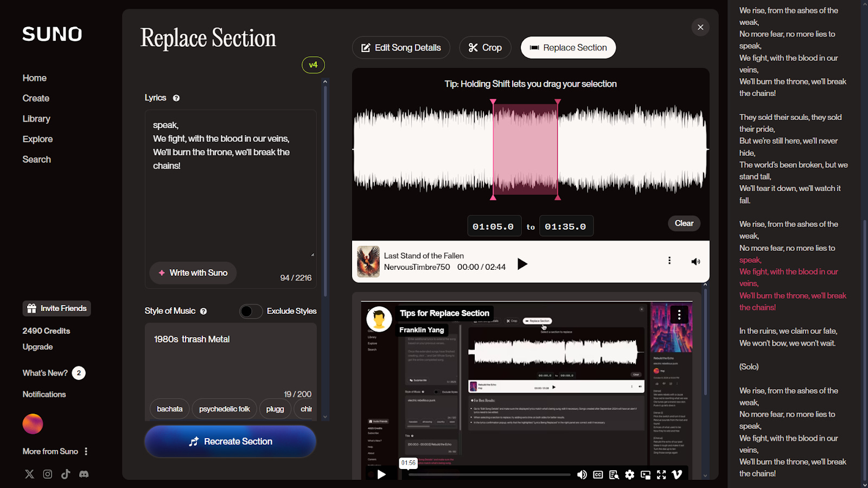This screenshot has width=868, height=488.
Task: Click Style of Music help icon
Action: [203, 311]
